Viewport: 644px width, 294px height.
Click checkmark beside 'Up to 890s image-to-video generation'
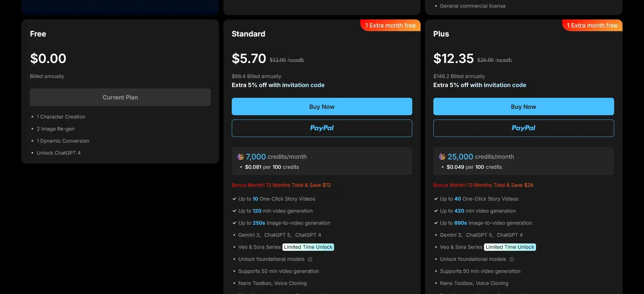pos(436,223)
